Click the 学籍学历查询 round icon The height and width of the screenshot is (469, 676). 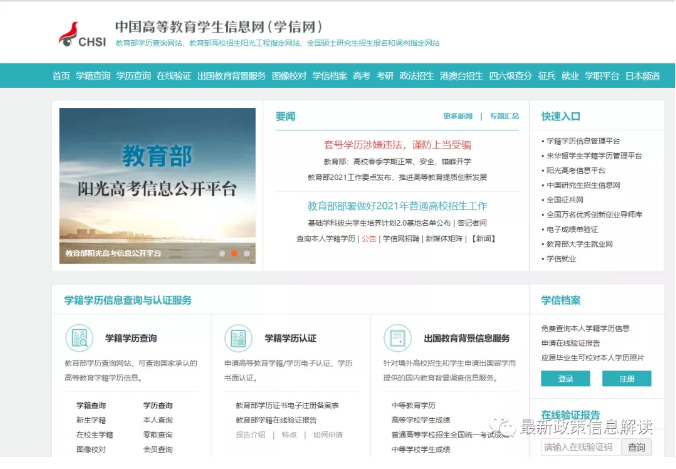point(79,338)
